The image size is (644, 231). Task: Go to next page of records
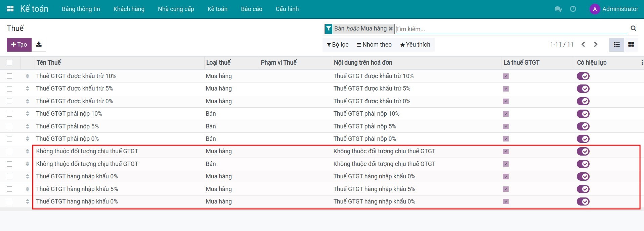[596, 45]
